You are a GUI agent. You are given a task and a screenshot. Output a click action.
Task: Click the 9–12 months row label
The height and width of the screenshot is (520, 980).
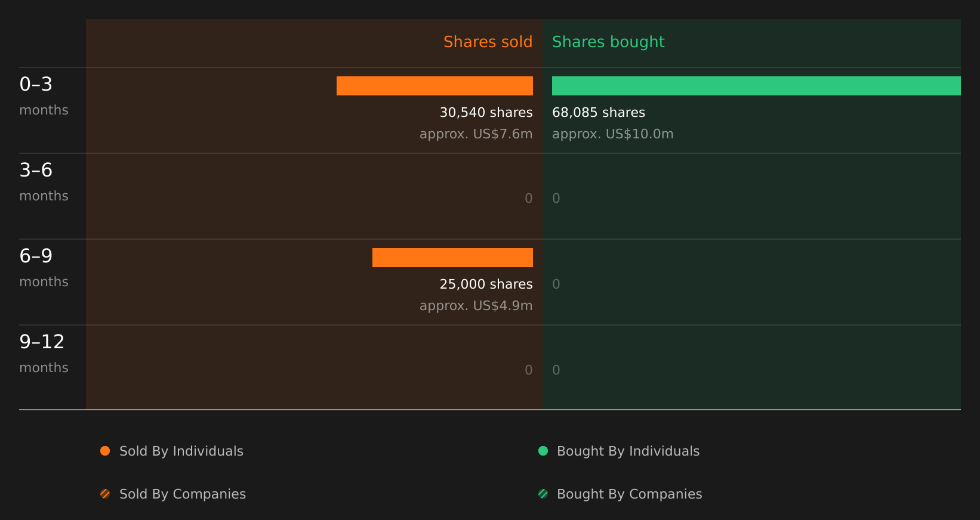[44, 354]
